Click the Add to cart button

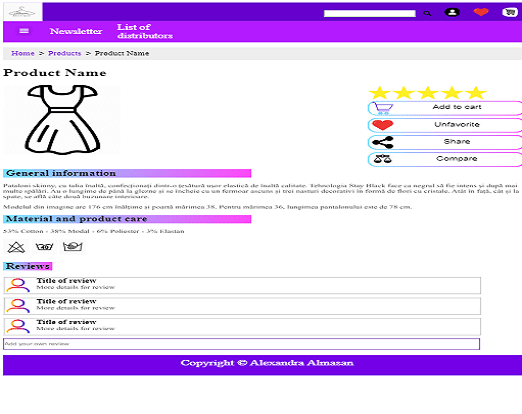tap(445, 108)
